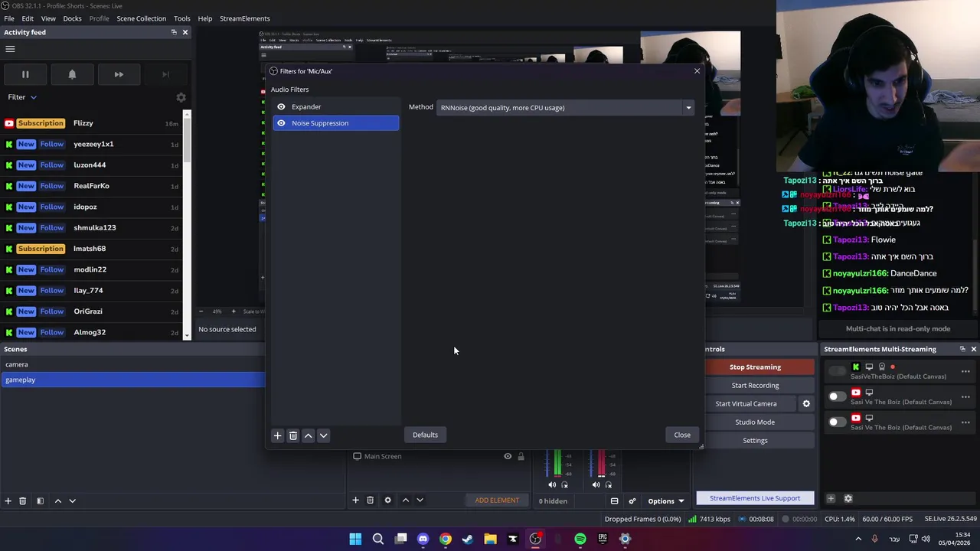Close the Mic/Aux filters dialog via Close button
This screenshot has width=980, height=551.
click(x=682, y=435)
